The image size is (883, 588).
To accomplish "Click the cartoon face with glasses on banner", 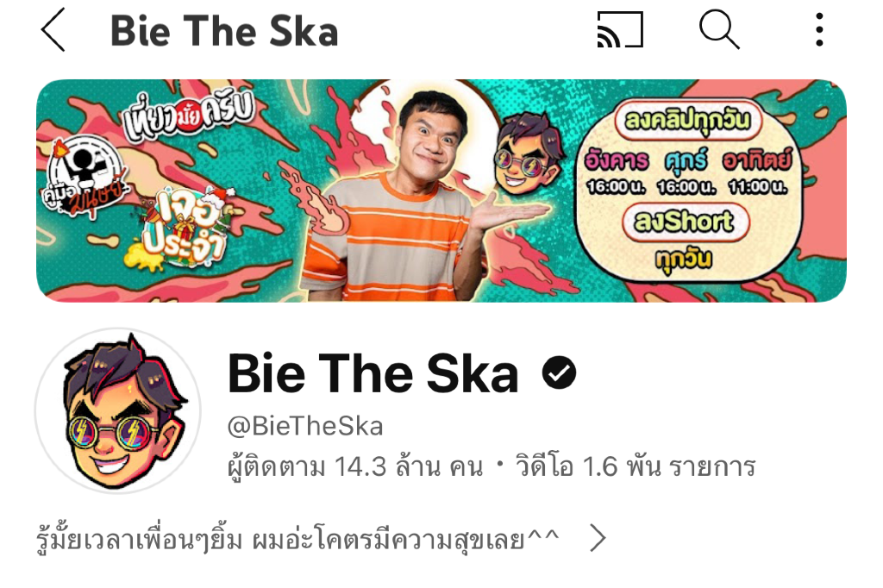I will tap(526, 153).
